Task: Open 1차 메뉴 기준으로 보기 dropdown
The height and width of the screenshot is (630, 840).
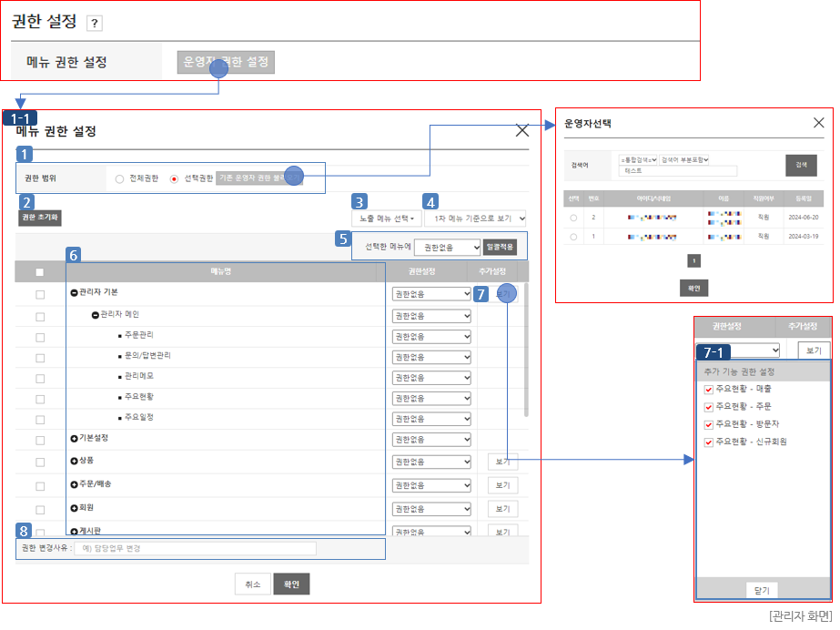Action: (474, 218)
